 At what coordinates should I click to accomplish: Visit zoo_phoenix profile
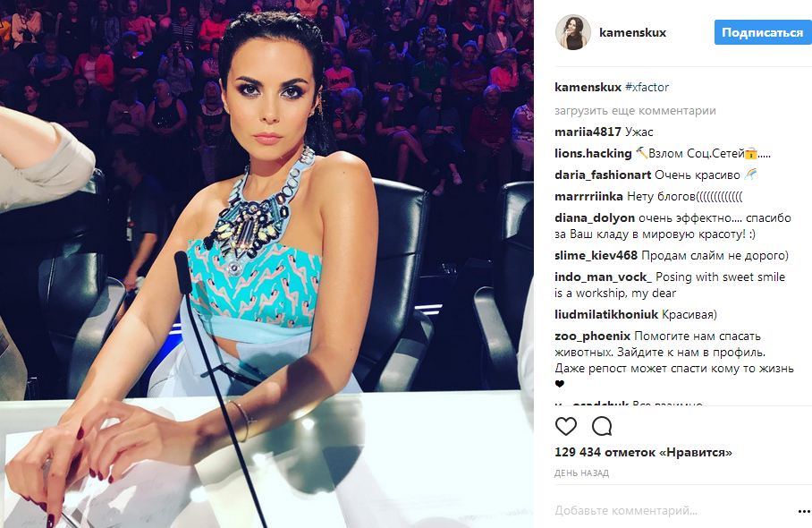[592, 336]
